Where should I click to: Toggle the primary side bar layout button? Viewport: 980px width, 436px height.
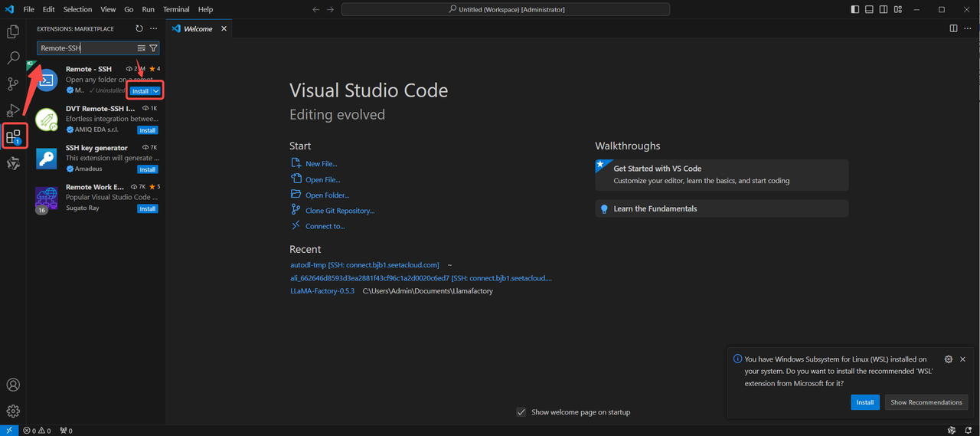pos(855,9)
